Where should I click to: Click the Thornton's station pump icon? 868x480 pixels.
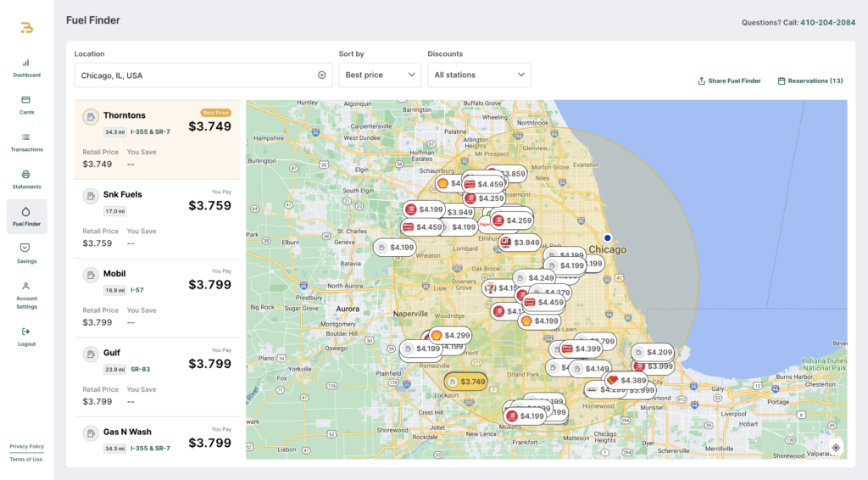click(91, 117)
